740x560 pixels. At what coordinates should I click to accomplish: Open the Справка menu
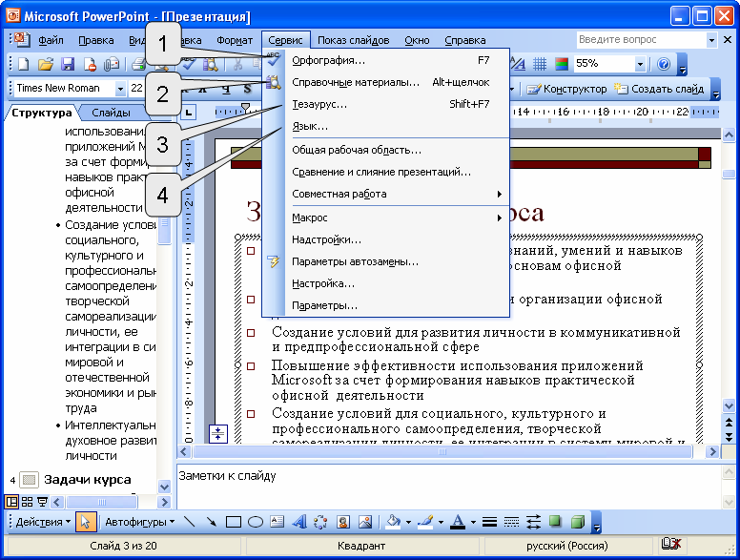click(x=464, y=40)
